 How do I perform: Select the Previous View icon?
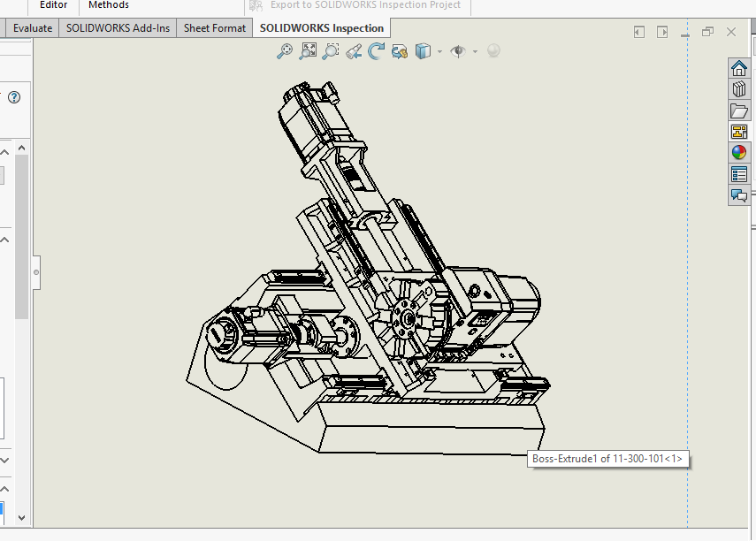[x=354, y=51]
